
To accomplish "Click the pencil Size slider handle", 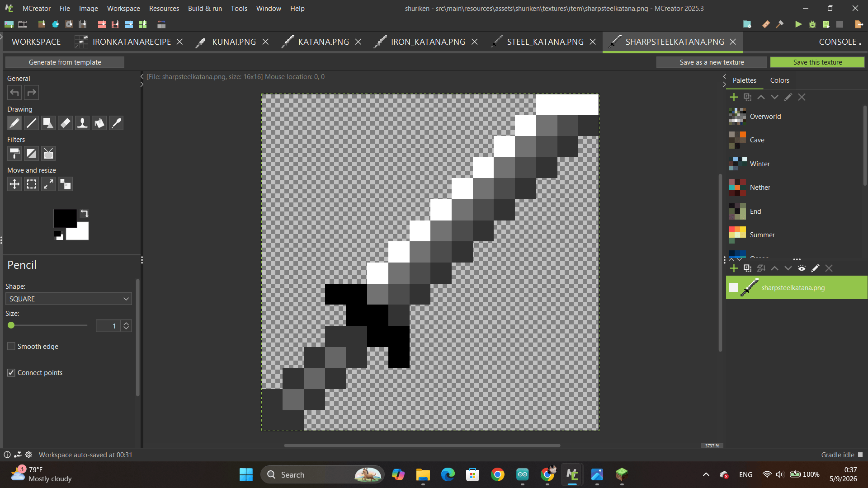I will click(x=11, y=325).
